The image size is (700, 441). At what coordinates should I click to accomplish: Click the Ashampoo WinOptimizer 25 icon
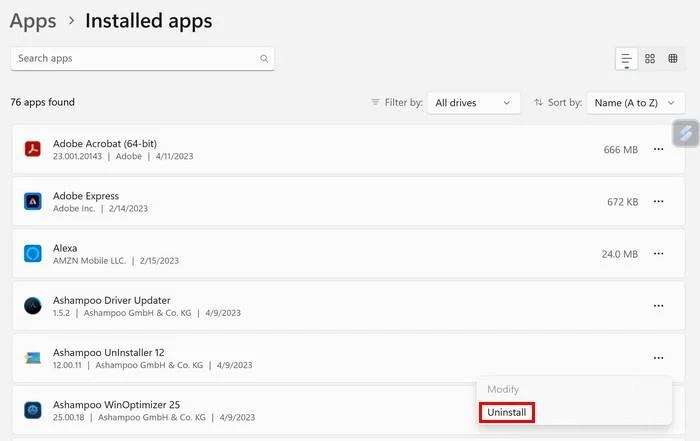[x=32, y=410]
